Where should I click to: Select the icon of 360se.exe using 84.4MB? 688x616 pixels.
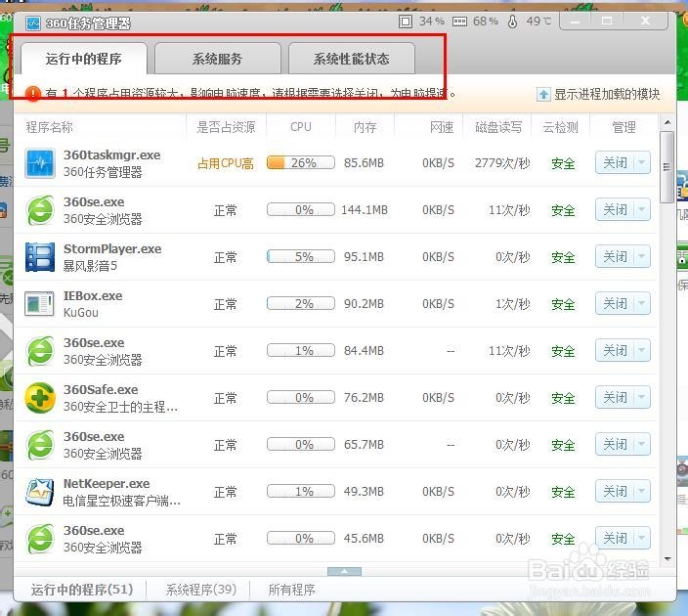[x=40, y=351]
